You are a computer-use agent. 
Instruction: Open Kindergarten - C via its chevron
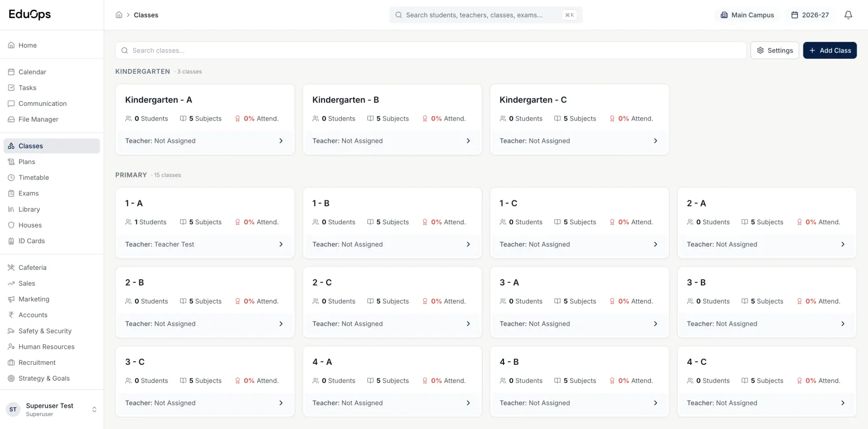click(655, 141)
